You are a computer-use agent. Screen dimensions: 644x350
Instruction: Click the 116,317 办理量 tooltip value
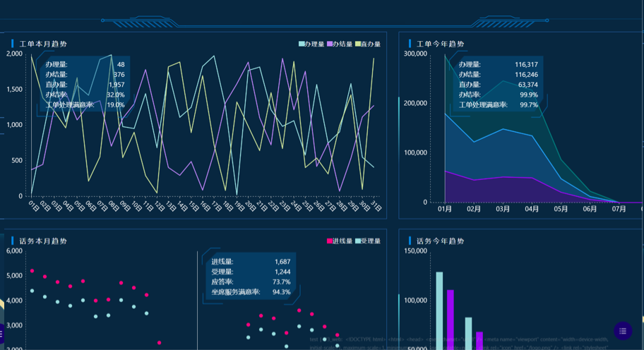pos(526,64)
